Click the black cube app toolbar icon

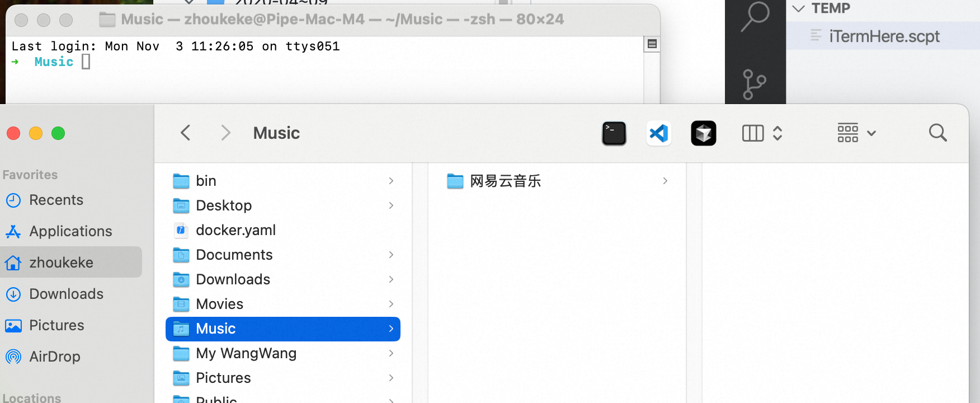[703, 134]
